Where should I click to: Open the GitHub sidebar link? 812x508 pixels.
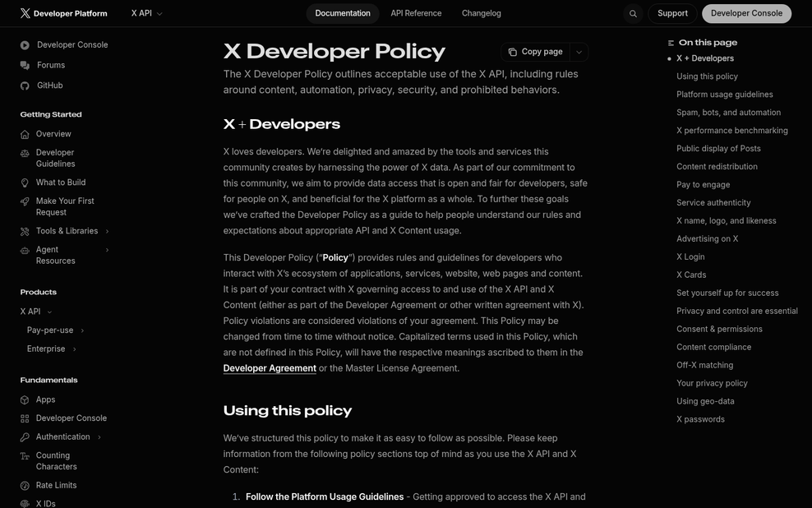click(x=49, y=85)
